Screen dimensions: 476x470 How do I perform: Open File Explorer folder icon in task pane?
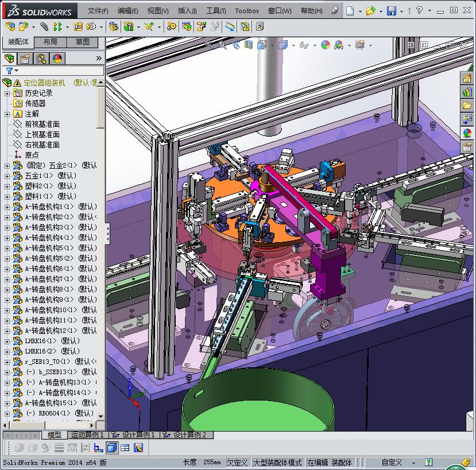pyautogui.click(x=467, y=105)
